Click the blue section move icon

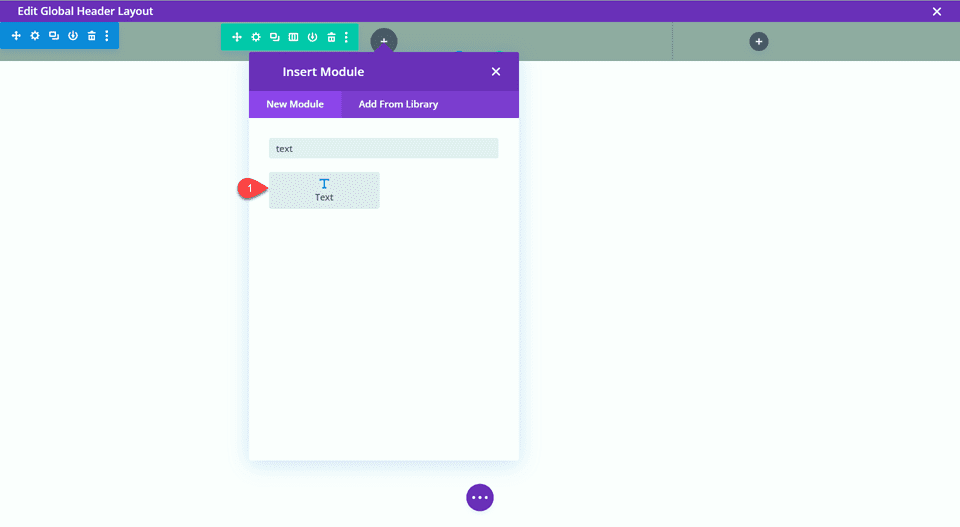pos(16,36)
